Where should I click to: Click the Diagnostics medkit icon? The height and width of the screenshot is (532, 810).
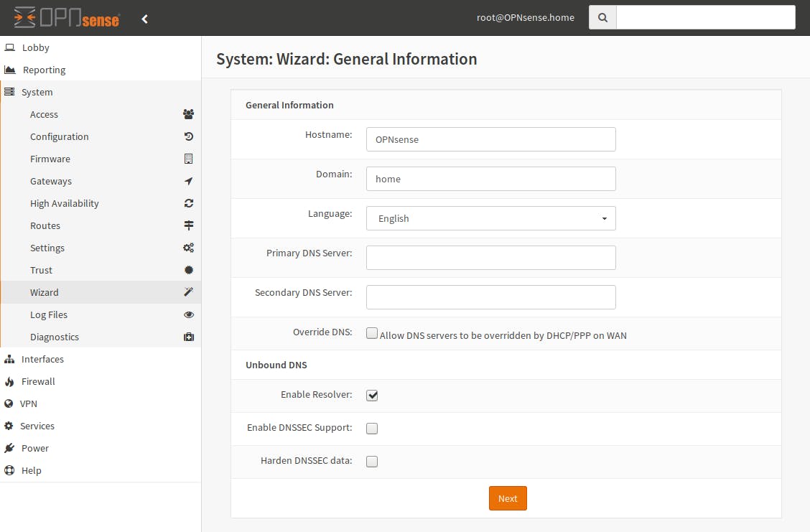189,337
